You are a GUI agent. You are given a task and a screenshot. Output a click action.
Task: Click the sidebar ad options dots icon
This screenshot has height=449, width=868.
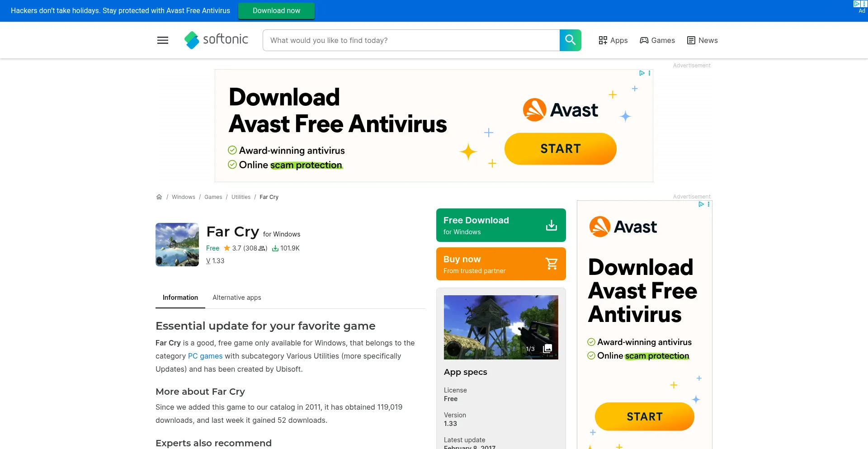(x=708, y=204)
